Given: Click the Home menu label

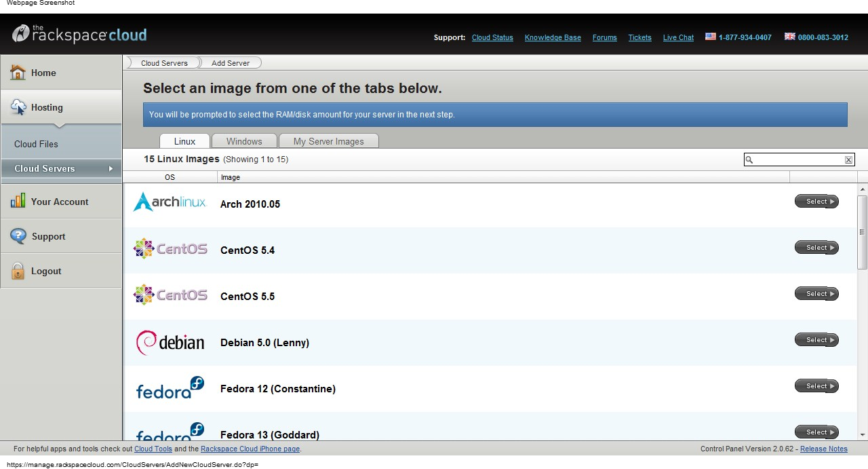Looking at the screenshot, I should click(43, 73).
